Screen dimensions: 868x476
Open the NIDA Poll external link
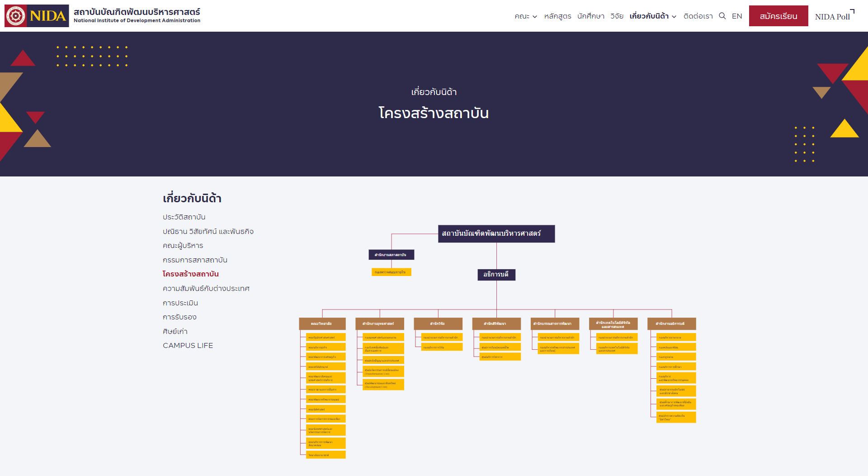tap(832, 17)
